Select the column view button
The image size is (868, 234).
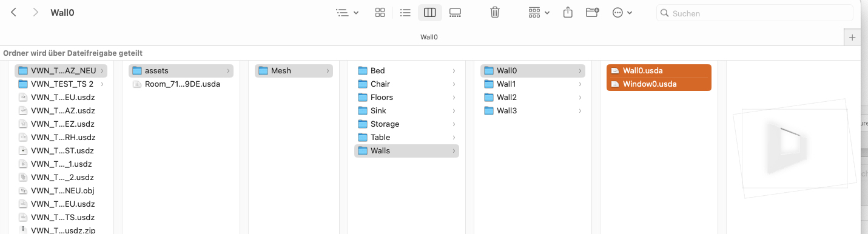click(x=429, y=12)
